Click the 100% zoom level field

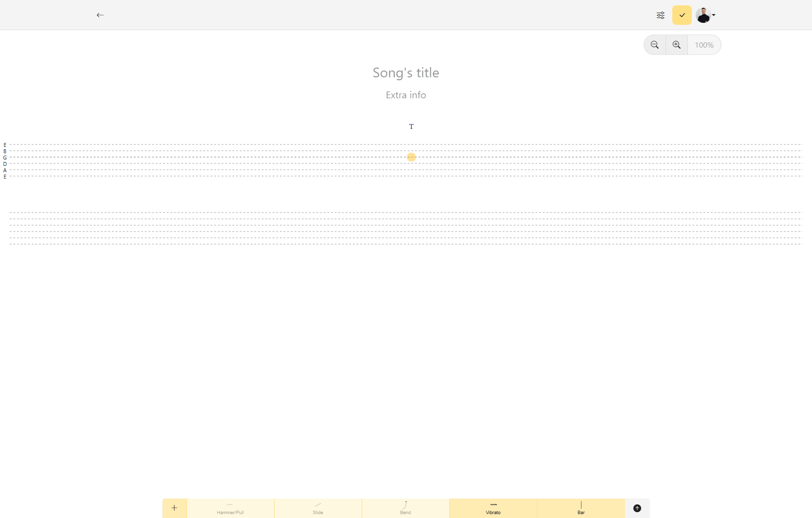click(704, 45)
